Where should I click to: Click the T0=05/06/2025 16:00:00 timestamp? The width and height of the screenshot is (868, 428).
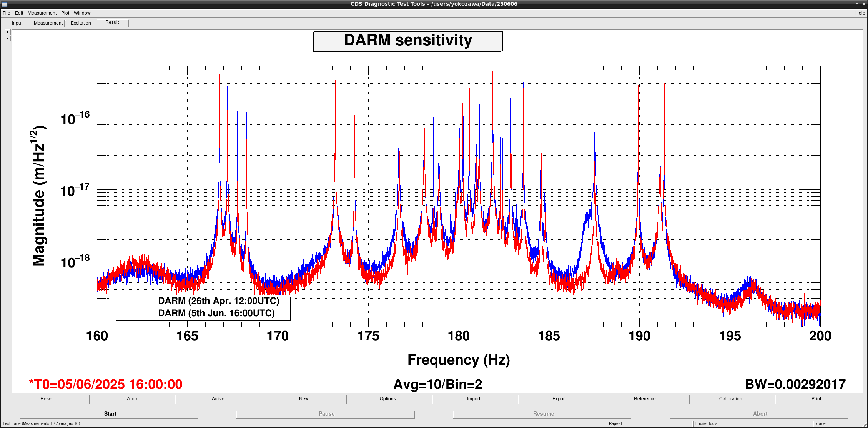pos(106,384)
